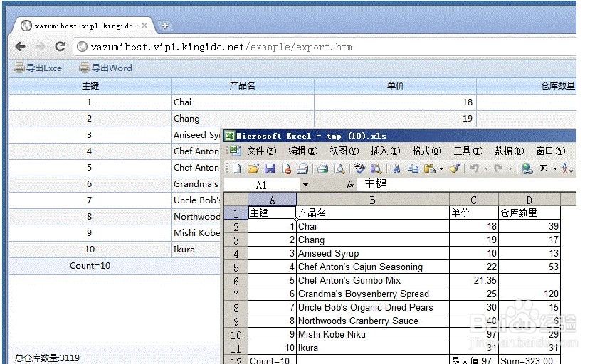Open the 工具(T) menu in Excel
The width and height of the screenshot is (612, 364).
tap(468, 151)
